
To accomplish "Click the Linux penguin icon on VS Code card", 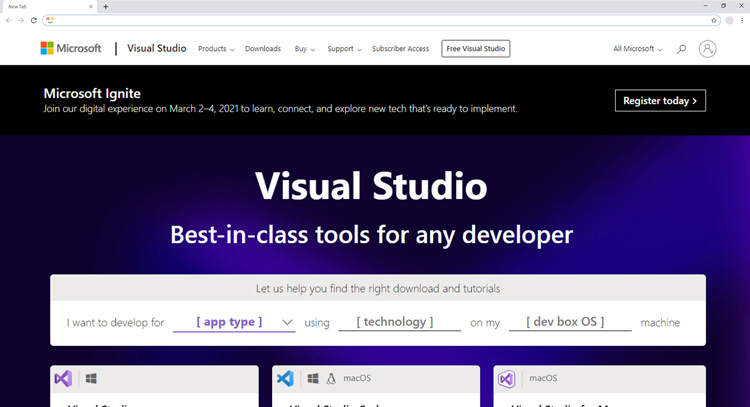I will (331, 378).
